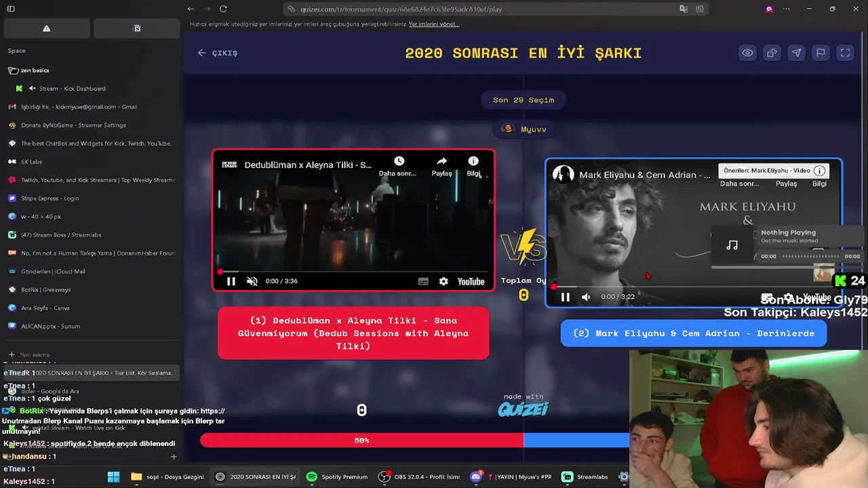Open info icon on Mark Eliyahu suggestion card
The width and height of the screenshot is (868, 488).
(819, 171)
